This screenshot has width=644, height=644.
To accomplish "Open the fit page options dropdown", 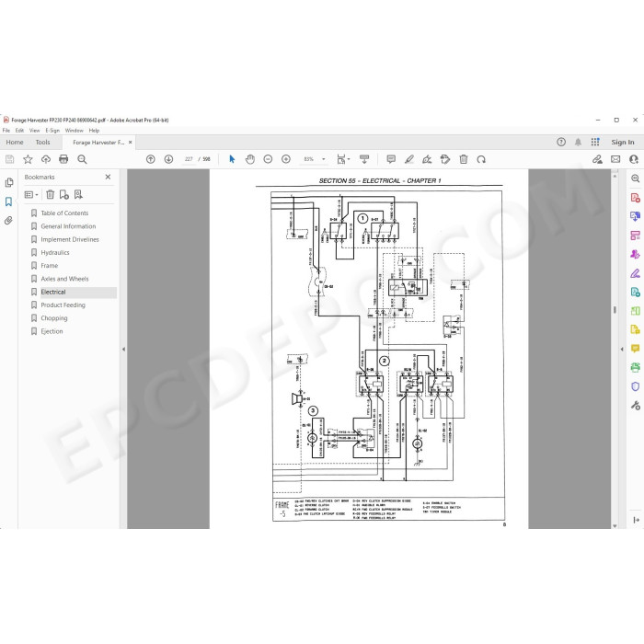I will pyautogui.click(x=343, y=159).
